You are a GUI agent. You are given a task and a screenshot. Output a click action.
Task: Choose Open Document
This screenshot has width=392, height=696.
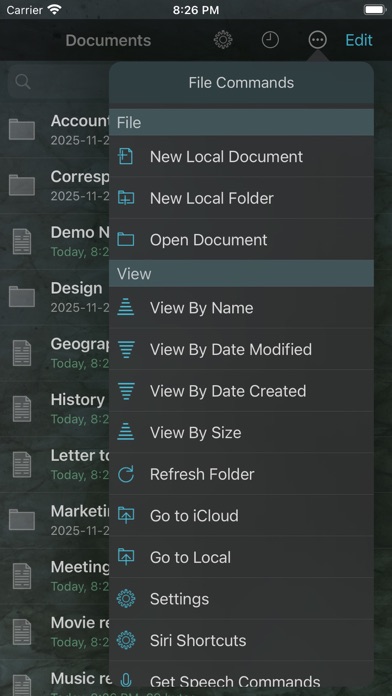tap(242, 240)
